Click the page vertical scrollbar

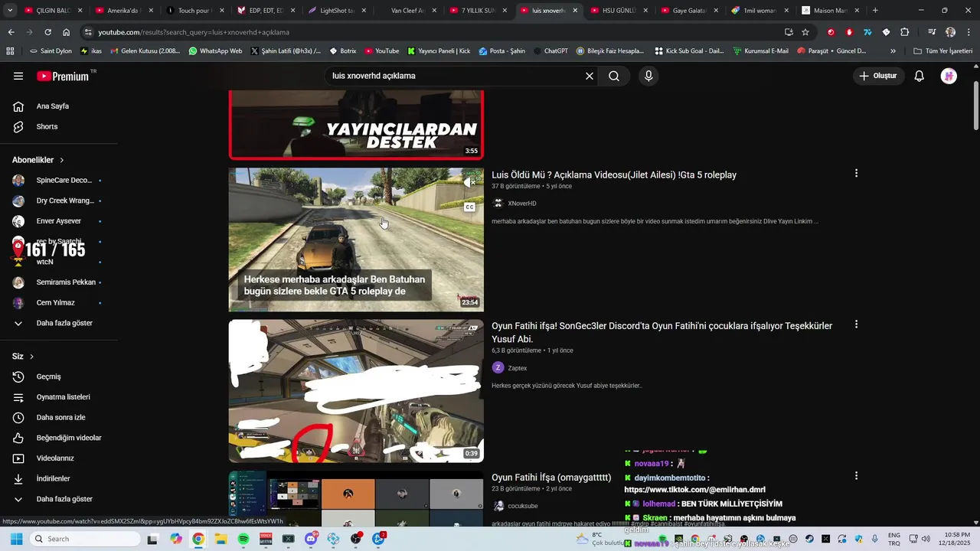coord(975,107)
